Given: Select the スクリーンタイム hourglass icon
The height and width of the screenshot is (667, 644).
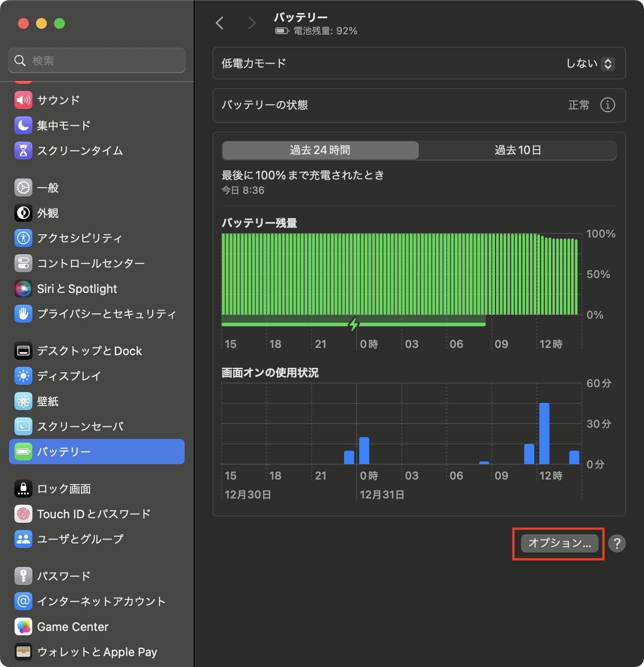Looking at the screenshot, I should (x=23, y=151).
